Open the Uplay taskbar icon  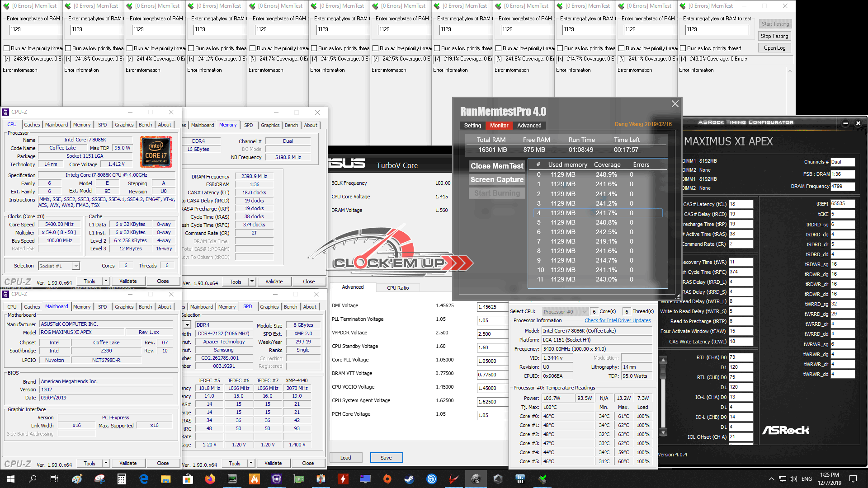click(432, 479)
